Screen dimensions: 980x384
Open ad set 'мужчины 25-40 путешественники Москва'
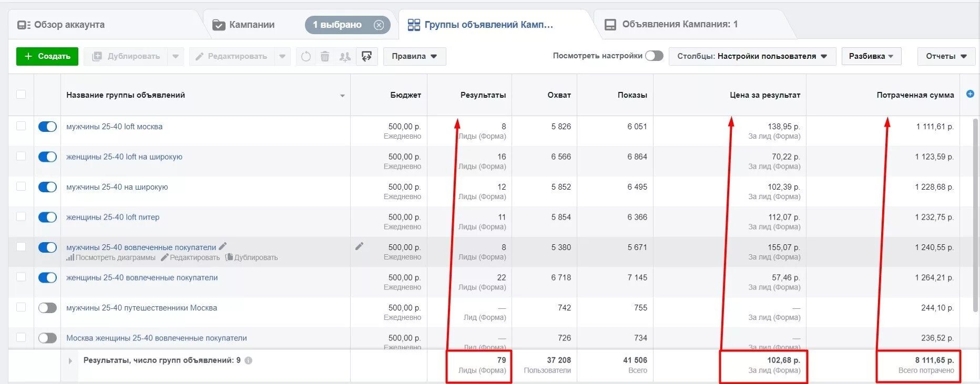(141, 308)
